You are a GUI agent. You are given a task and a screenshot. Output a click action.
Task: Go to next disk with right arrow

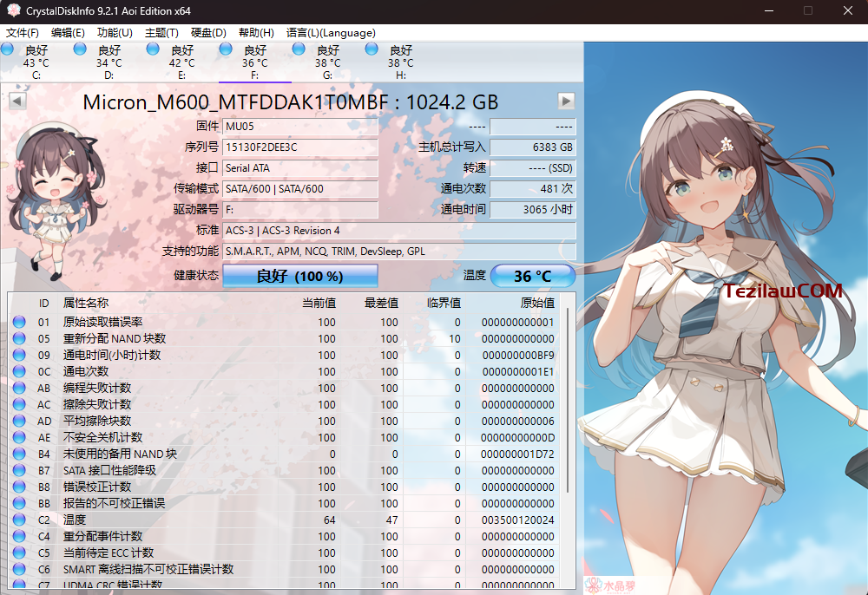(566, 101)
